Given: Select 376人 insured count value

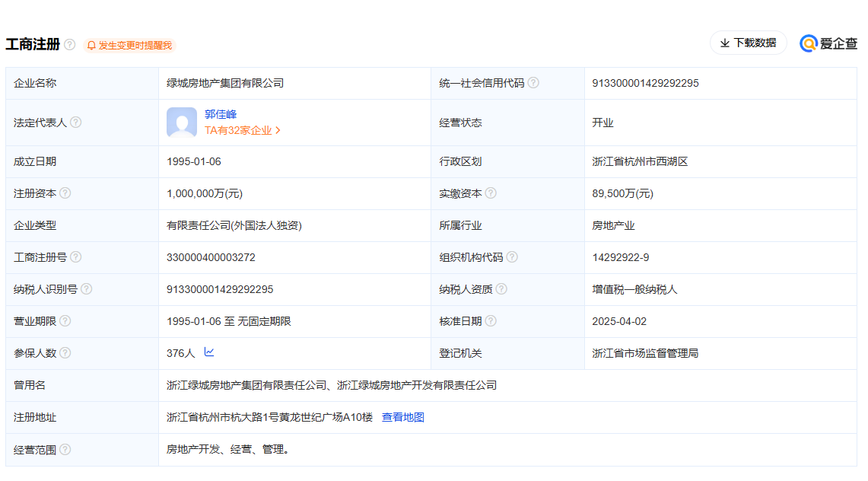Looking at the screenshot, I should pyautogui.click(x=181, y=353).
